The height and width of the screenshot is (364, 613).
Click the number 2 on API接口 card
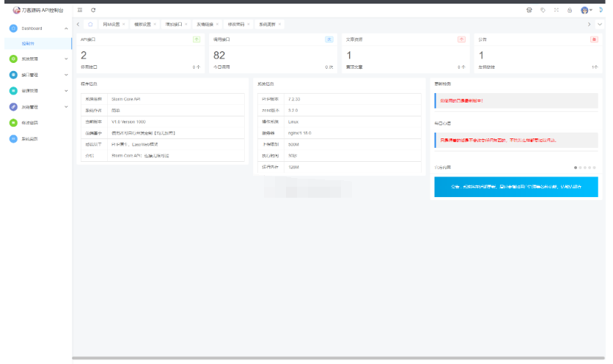click(84, 56)
